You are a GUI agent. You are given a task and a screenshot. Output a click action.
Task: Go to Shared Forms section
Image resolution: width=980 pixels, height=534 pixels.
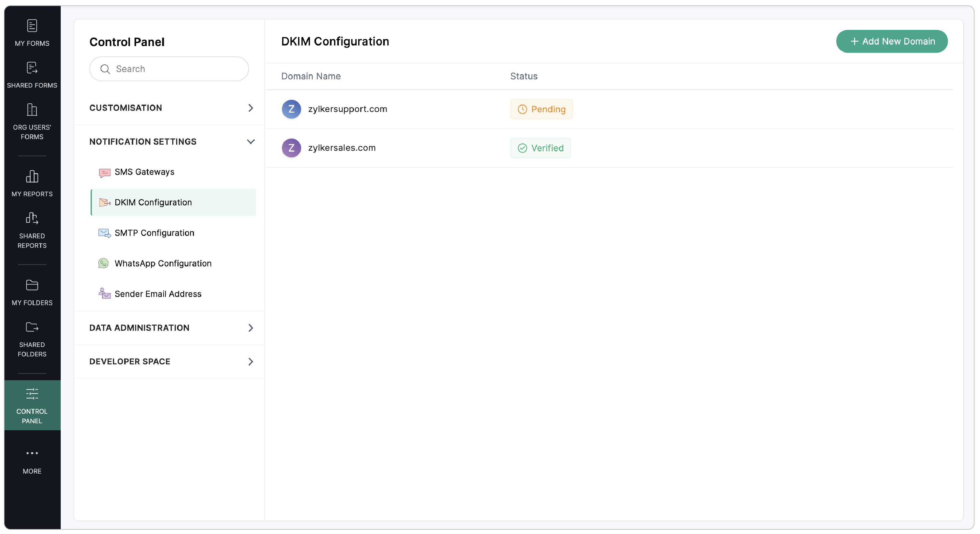click(32, 75)
